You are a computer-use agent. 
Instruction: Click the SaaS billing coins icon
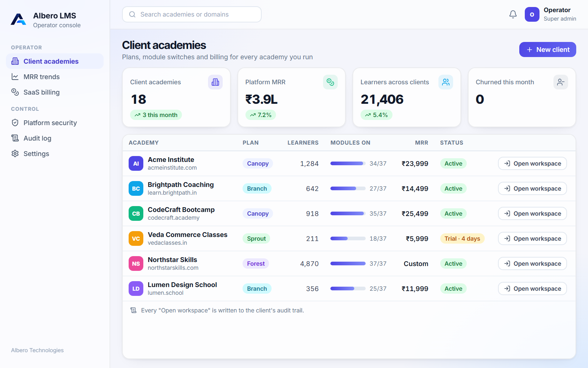point(15,92)
